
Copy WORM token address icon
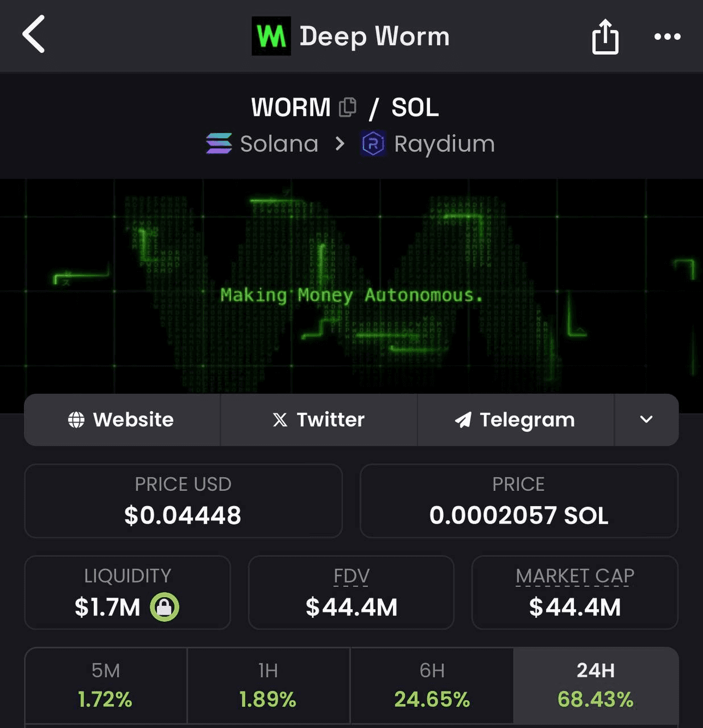point(348,107)
